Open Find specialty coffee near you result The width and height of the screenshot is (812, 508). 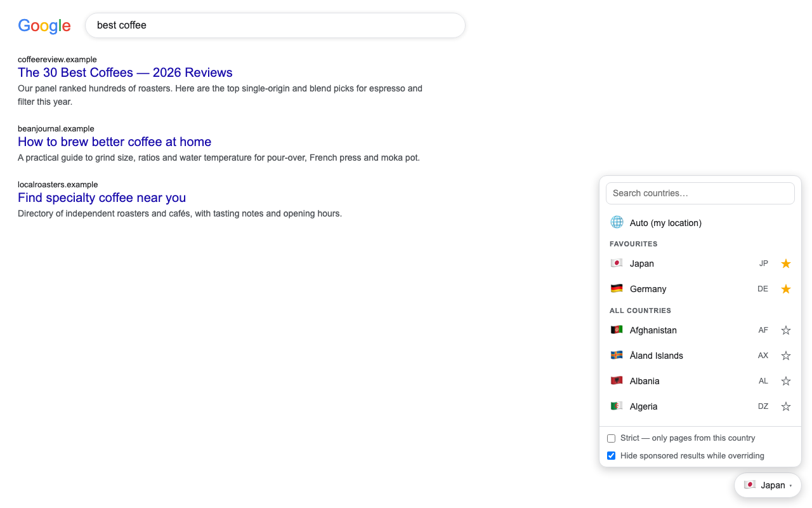click(101, 197)
